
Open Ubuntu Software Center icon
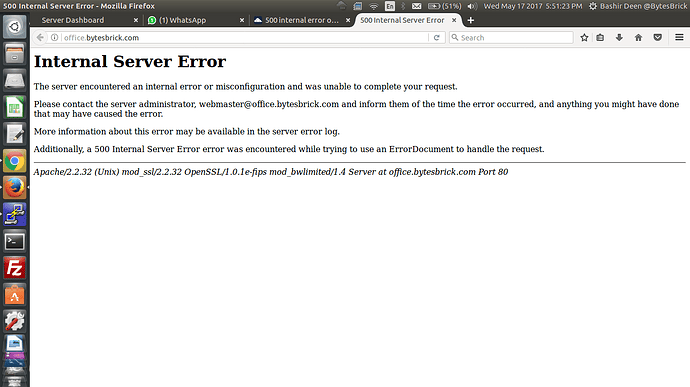tap(15, 295)
